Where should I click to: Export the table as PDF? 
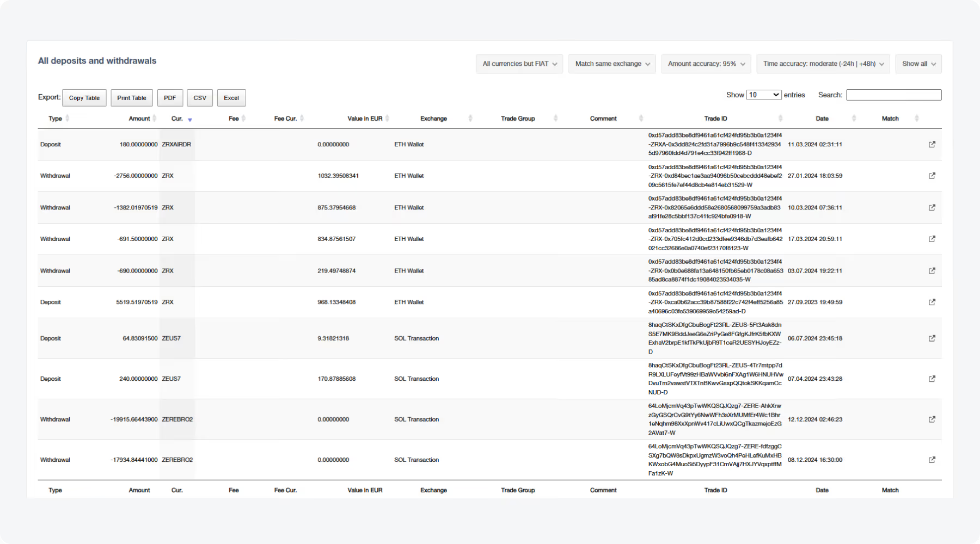click(170, 98)
